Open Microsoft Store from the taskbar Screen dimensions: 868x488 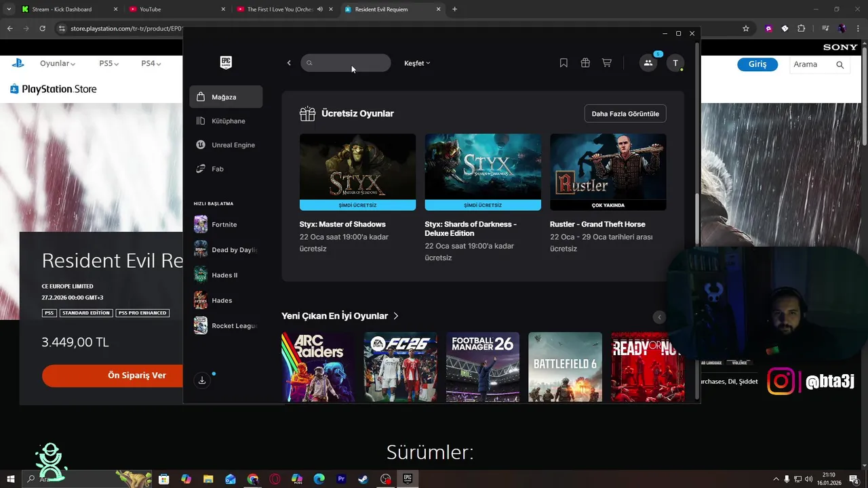click(x=163, y=479)
